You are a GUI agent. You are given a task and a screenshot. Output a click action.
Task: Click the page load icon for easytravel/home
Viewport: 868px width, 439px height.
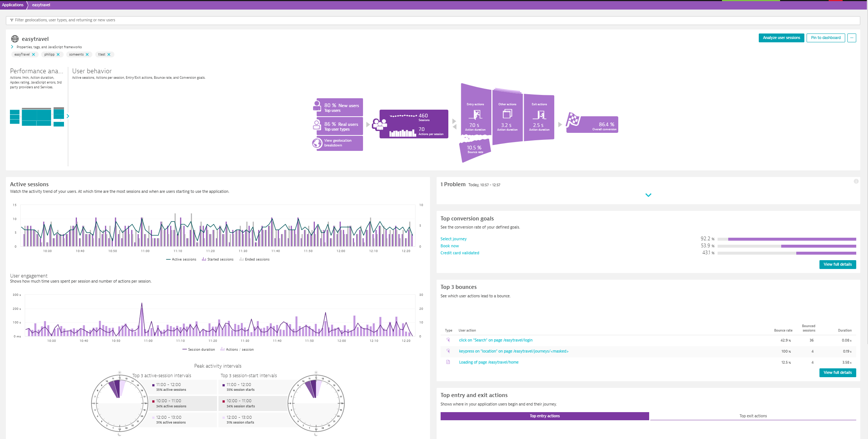click(448, 362)
